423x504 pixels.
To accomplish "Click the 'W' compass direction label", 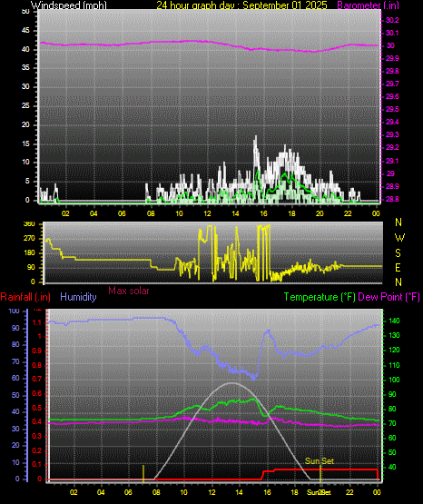I will [399, 238].
